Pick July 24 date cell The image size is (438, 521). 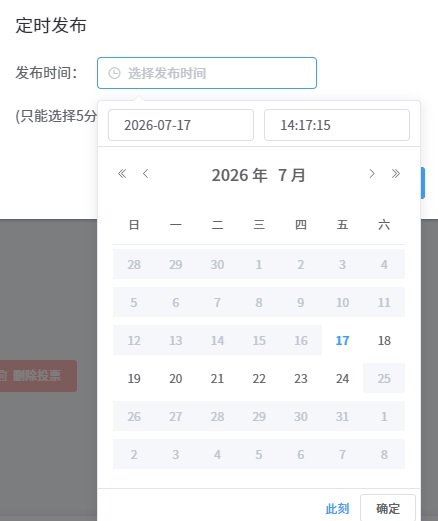pyautogui.click(x=342, y=378)
